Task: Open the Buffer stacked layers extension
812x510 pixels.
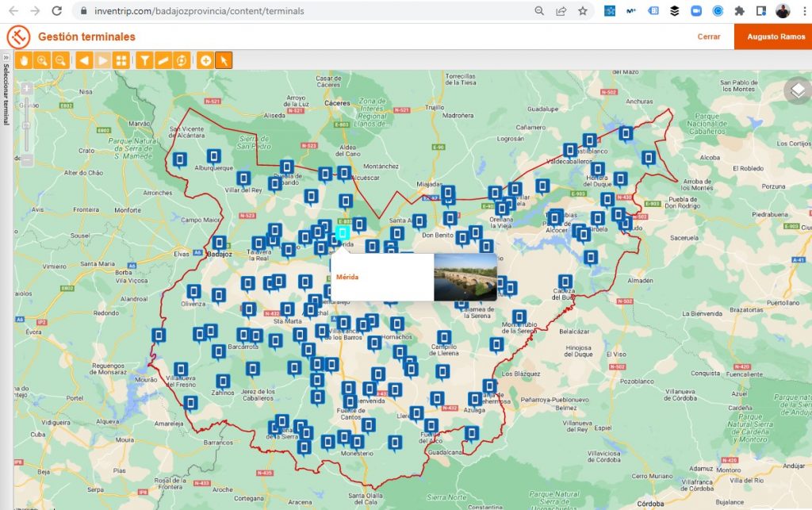Action: [x=674, y=11]
